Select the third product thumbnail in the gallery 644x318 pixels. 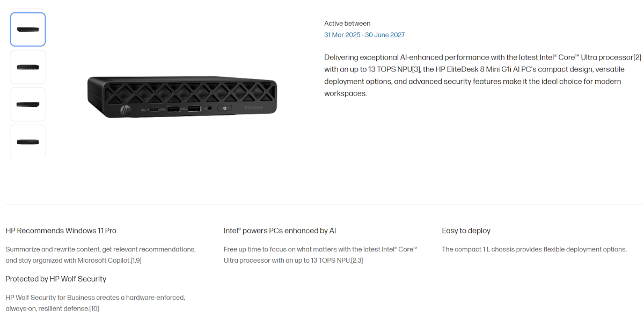point(28,104)
